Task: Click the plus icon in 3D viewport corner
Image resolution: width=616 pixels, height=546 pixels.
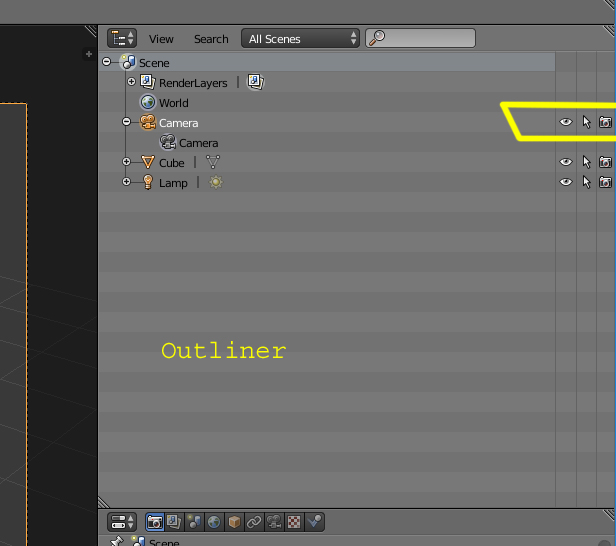Action: (x=89, y=54)
